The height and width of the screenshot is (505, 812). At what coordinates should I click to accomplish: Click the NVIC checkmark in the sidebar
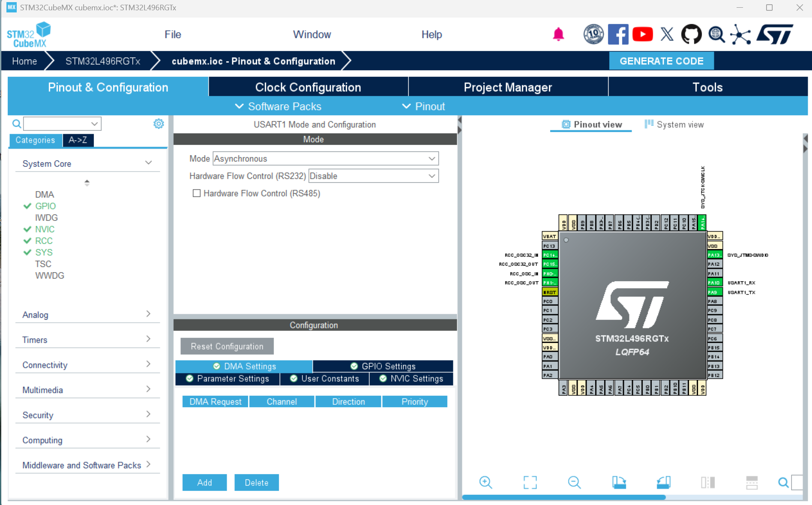point(27,229)
